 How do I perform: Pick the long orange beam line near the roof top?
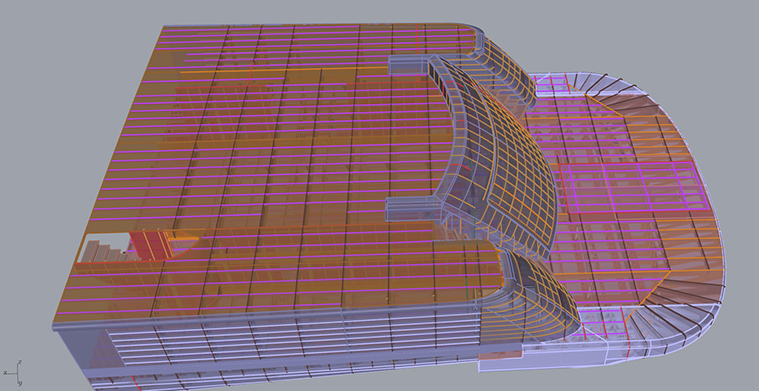(x=285, y=71)
